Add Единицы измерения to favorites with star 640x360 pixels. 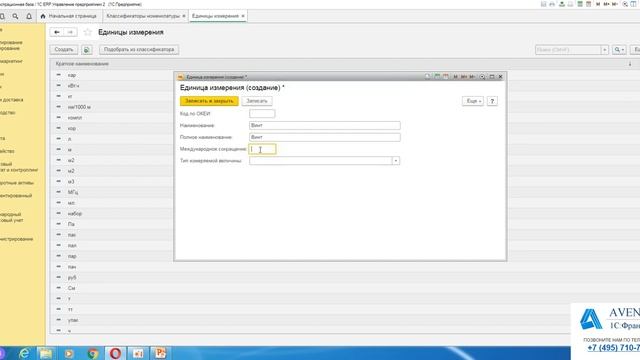point(87,32)
